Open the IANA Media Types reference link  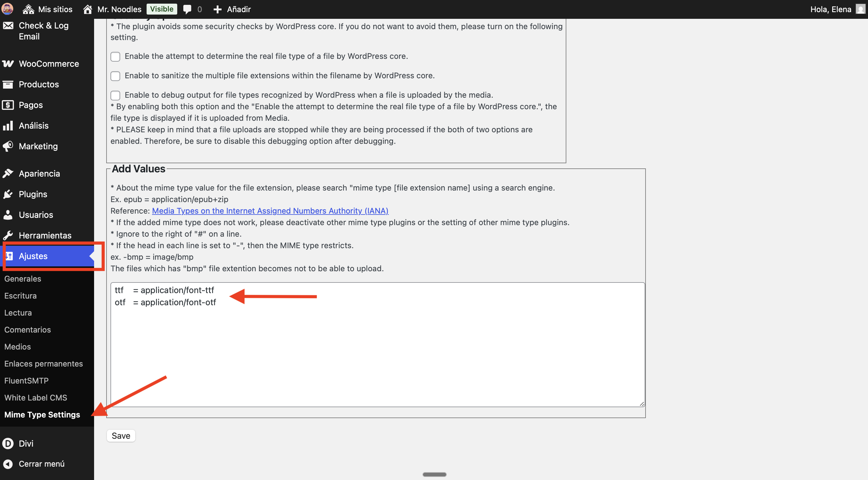click(x=270, y=211)
